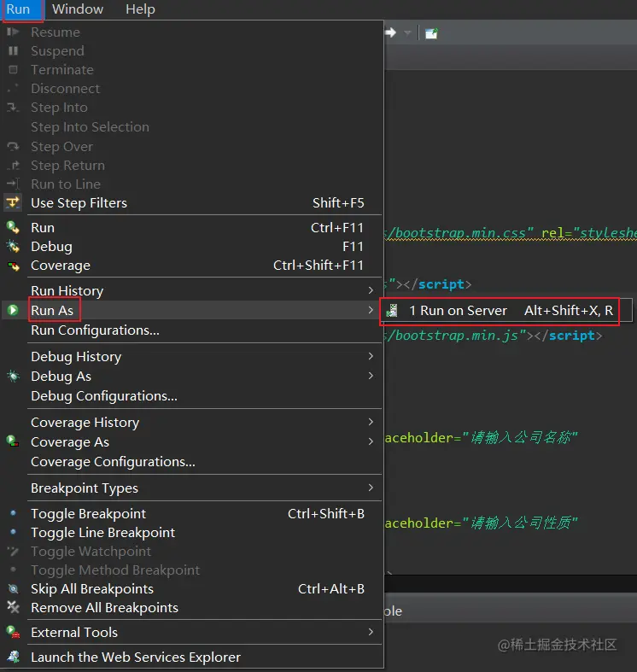Click the Remove All Breakpoints icon
The height and width of the screenshot is (672, 637).
point(14,607)
